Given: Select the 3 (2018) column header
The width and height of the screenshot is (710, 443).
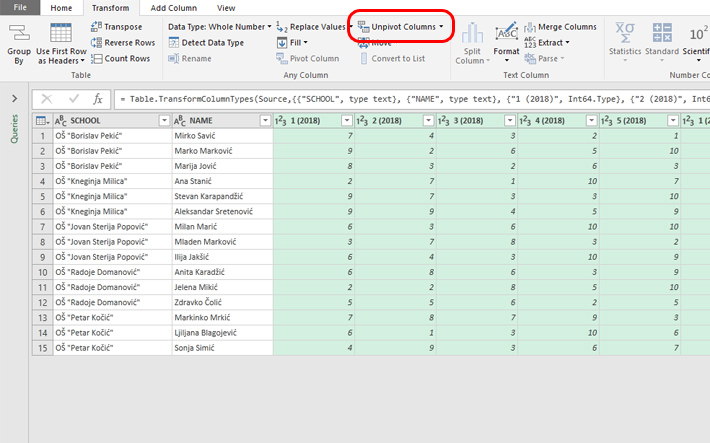Looking at the screenshot, I should coord(477,120).
